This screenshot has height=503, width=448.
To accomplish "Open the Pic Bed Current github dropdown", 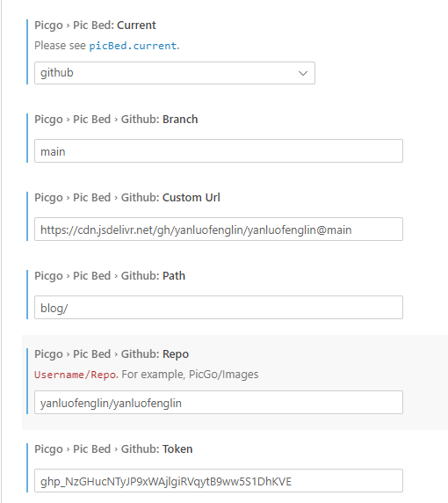I will 175,73.
